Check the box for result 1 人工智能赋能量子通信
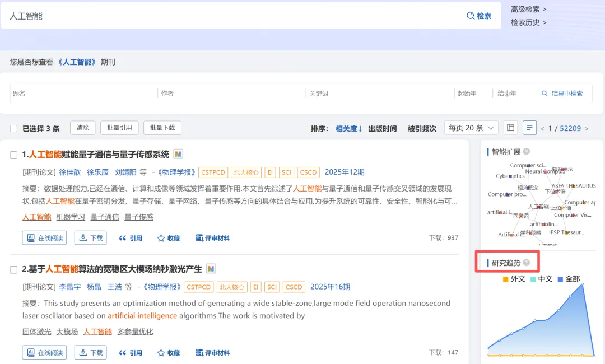The height and width of the screenshot is (364, 605). tap(13, 155)
